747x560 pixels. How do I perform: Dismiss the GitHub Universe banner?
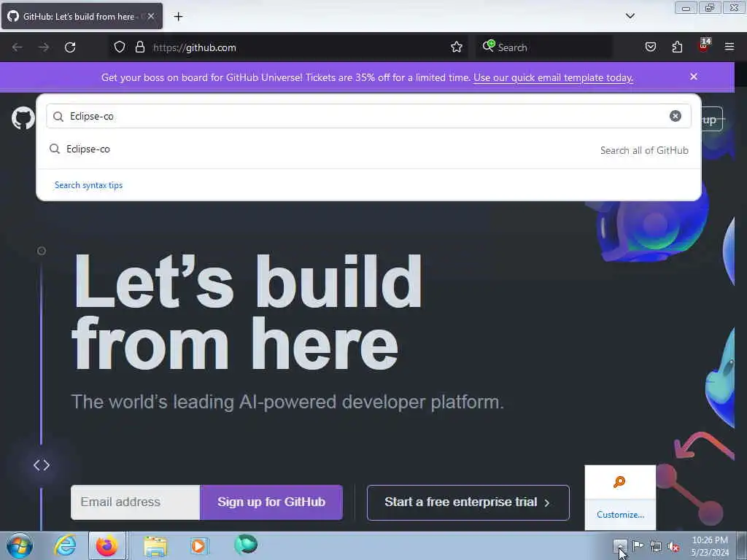click(x=694, y=77)
